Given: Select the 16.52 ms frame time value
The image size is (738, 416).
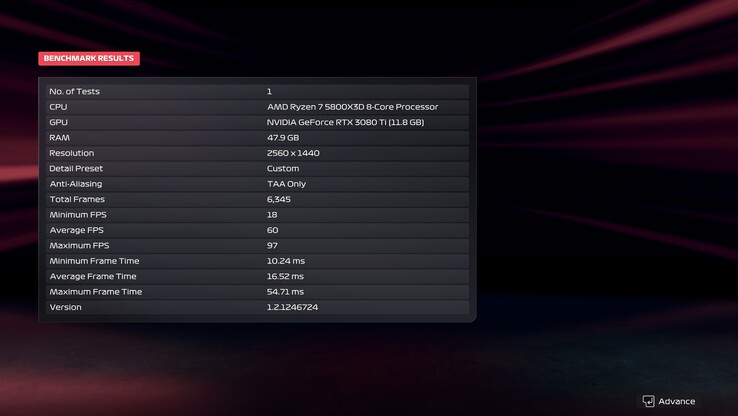Looking at the screenshot, I should point(285,276).
